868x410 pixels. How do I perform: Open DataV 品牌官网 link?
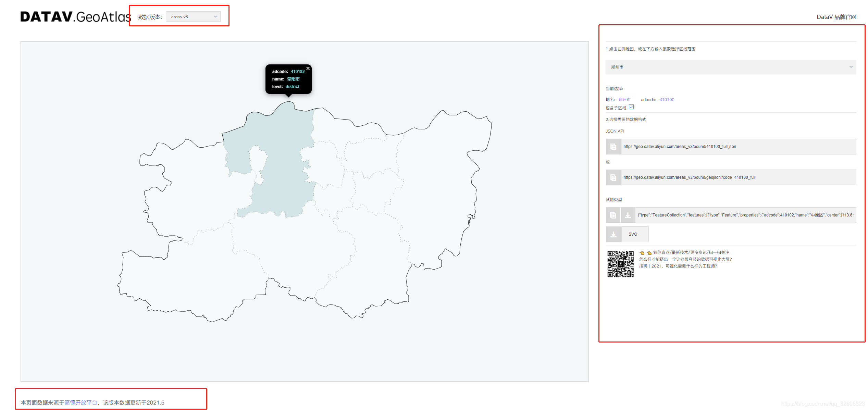(x=836, y=17)
